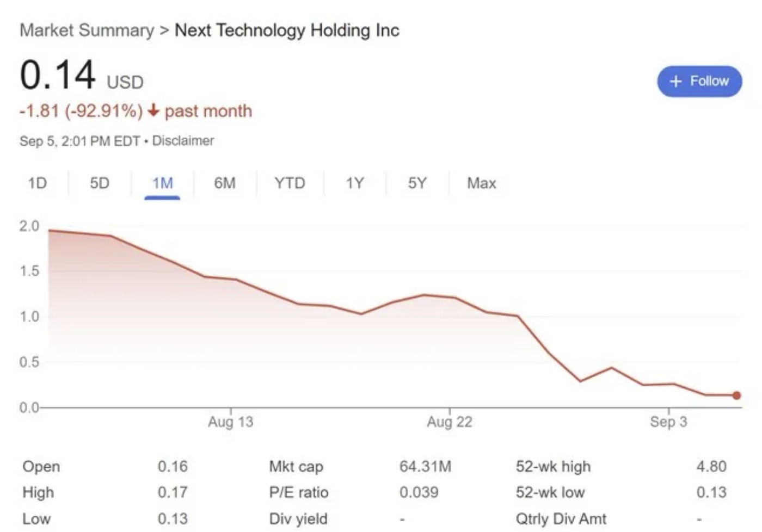Click the Sep 3 date on chart axis

coord(668,422)
